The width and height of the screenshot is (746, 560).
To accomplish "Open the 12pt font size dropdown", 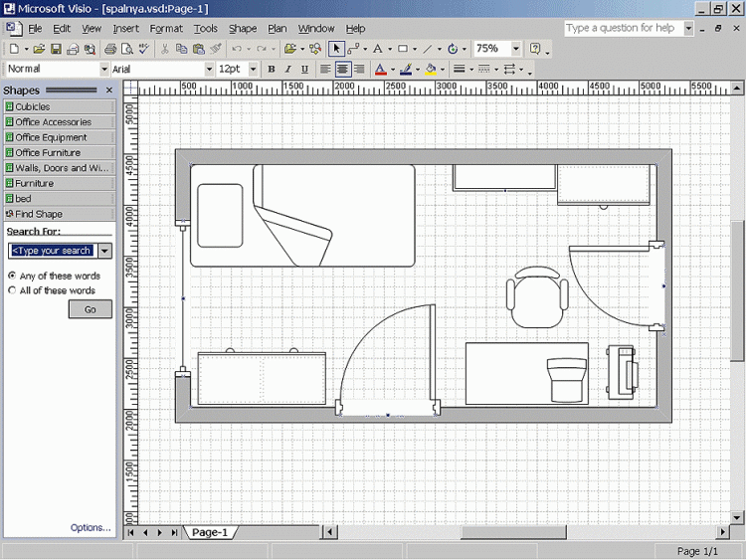I will click(x=253, y=70).
